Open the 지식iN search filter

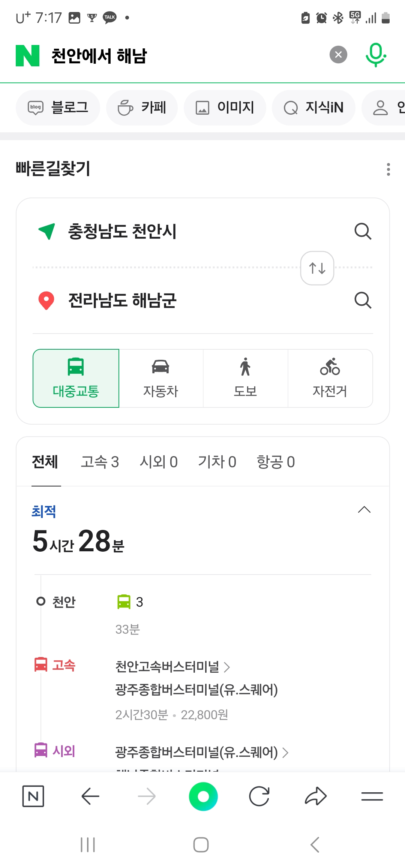tap(313, 108)
